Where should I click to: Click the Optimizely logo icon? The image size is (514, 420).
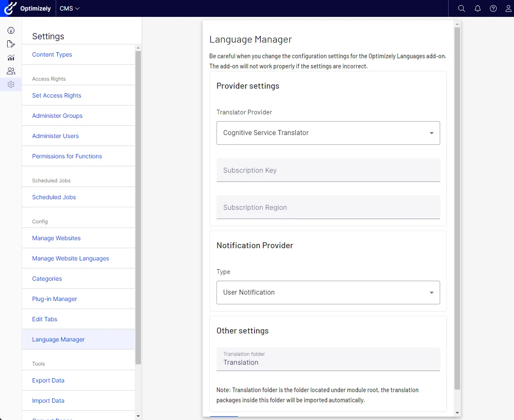pos(11,8)
